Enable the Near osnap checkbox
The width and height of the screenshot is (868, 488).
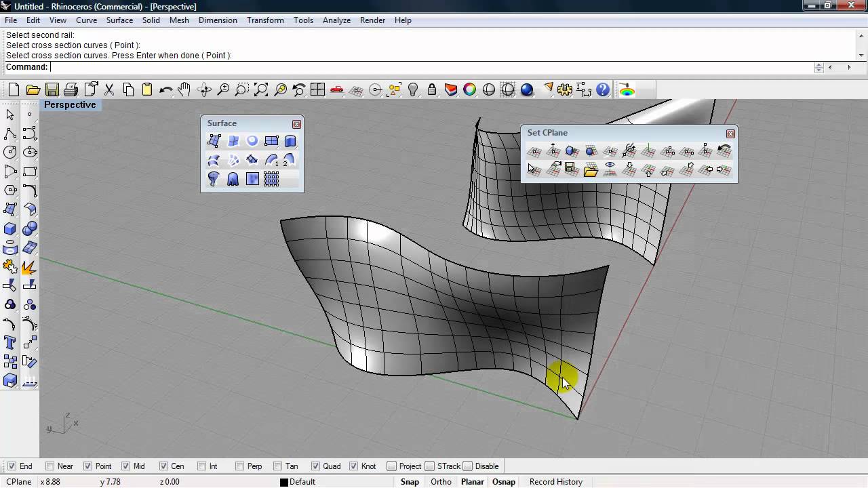pyautogui.click(x=50, y=466)
